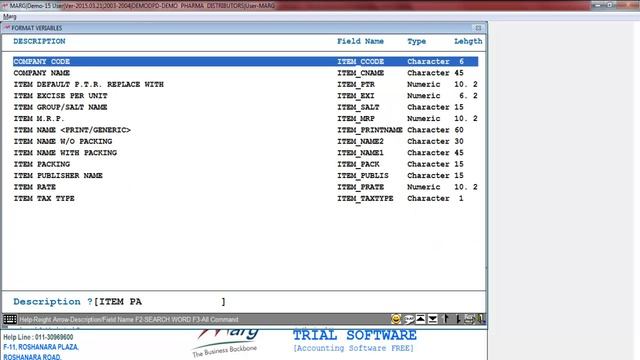This screenshot has height=360, width=640.
Task: Open the Marg menu
Action: [9, 17]
